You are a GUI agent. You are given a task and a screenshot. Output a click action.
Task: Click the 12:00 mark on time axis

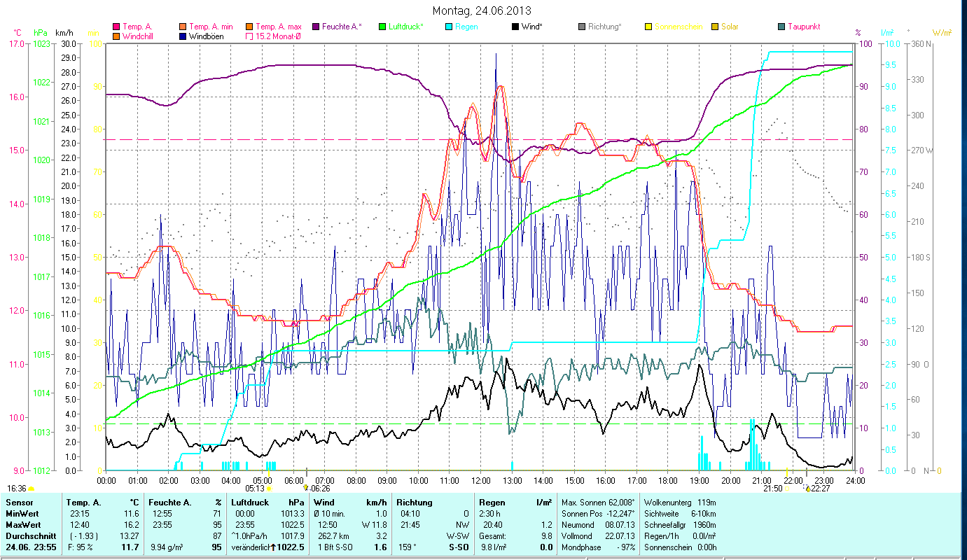481,480
